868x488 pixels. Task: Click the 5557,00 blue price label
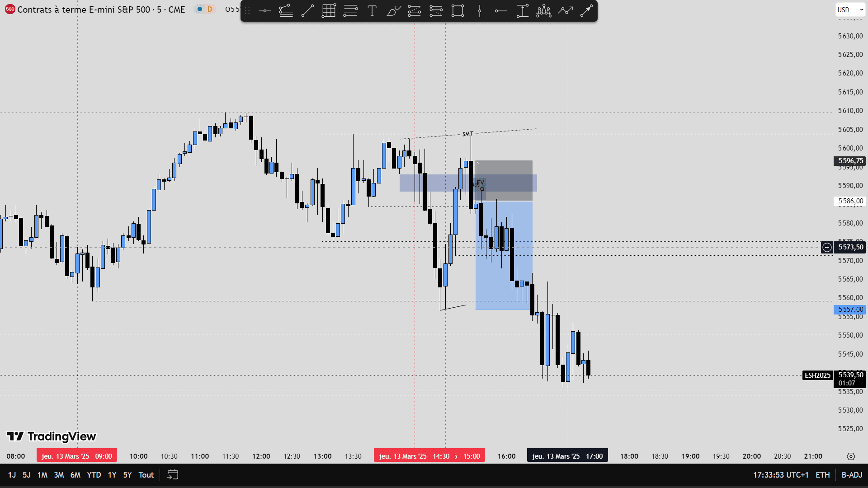click(850, 310)
